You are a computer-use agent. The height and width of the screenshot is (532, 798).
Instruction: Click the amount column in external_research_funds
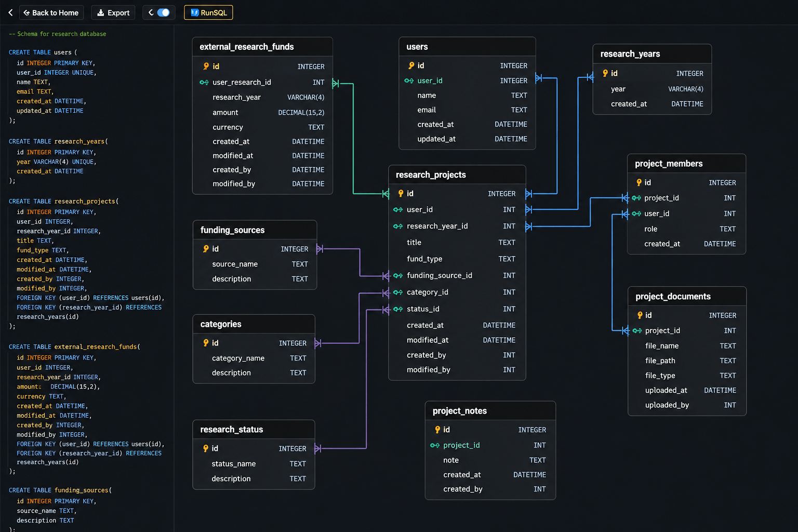point(262,112)
